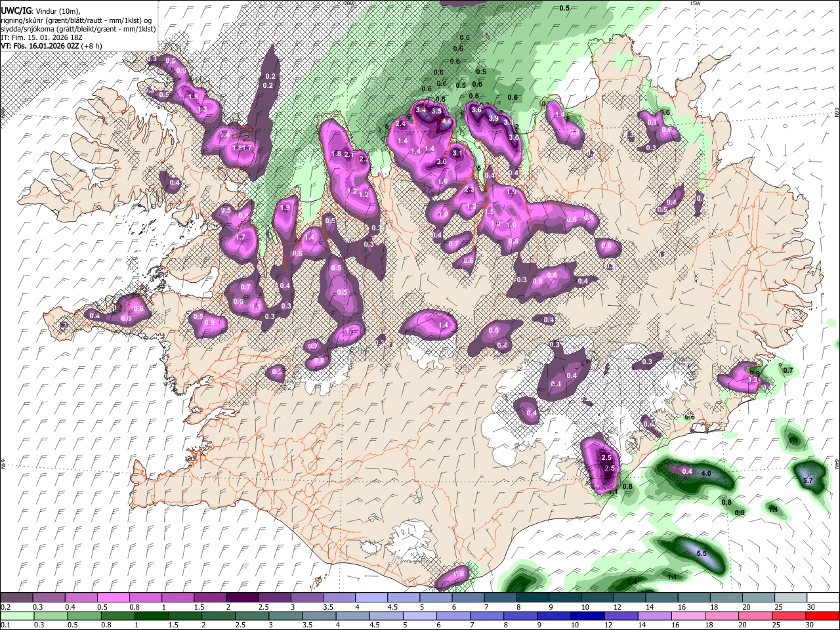Click the 0.2 label on the snow legend
The width and height of the screenshot is (840, 630).
tap(5, 607)
